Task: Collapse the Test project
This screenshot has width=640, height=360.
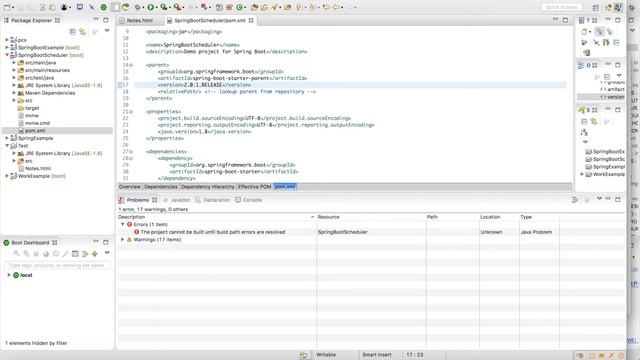Action: [7, 146]
